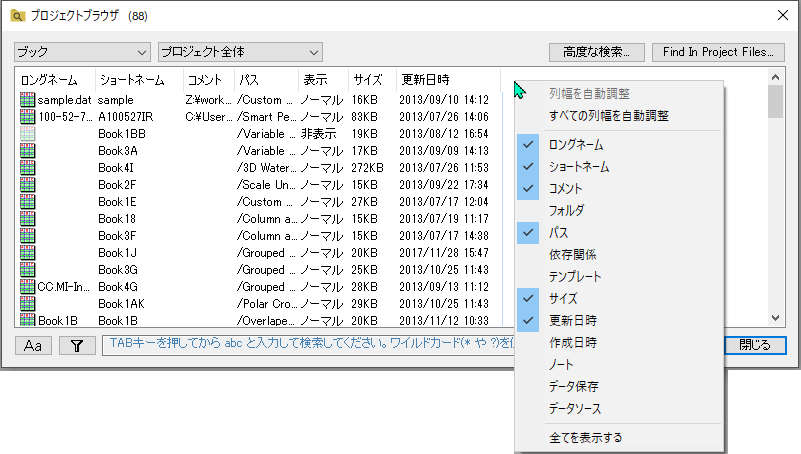Select the Book4I short name cell
The height and width of the screenshot is (454, 801).
(116, 168)
